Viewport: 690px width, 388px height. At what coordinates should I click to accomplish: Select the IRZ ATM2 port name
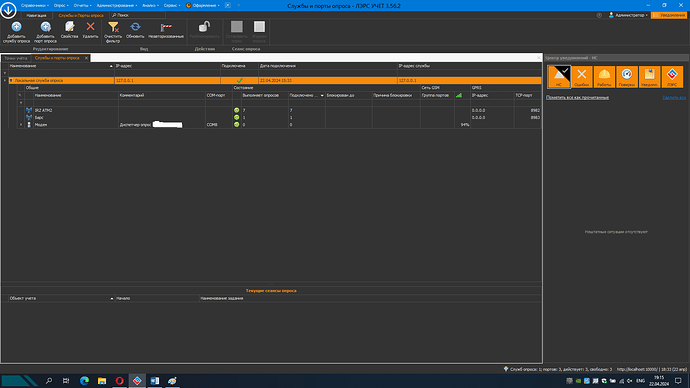tap(43, 110)
